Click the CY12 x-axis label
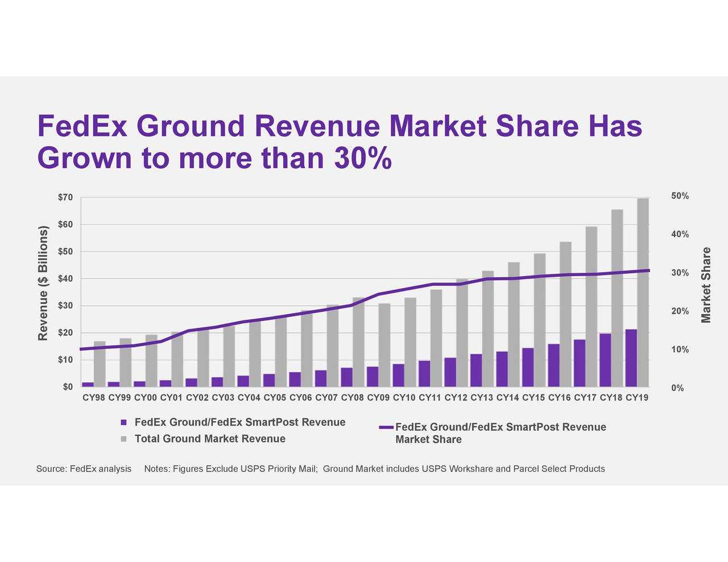Screen dimensions: 728x562 pos(456,398)
